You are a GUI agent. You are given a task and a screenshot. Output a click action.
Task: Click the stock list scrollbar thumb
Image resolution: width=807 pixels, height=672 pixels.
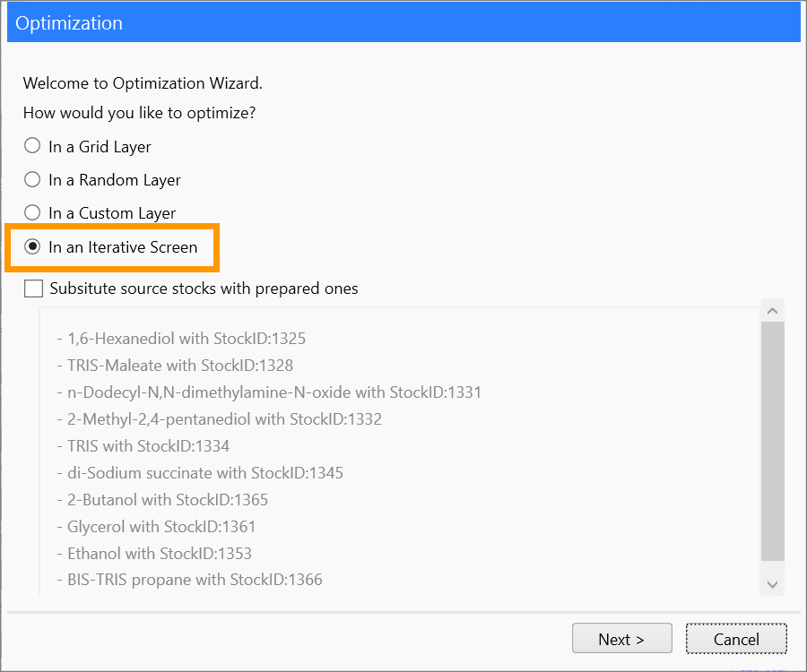click(x=772, y=439)
